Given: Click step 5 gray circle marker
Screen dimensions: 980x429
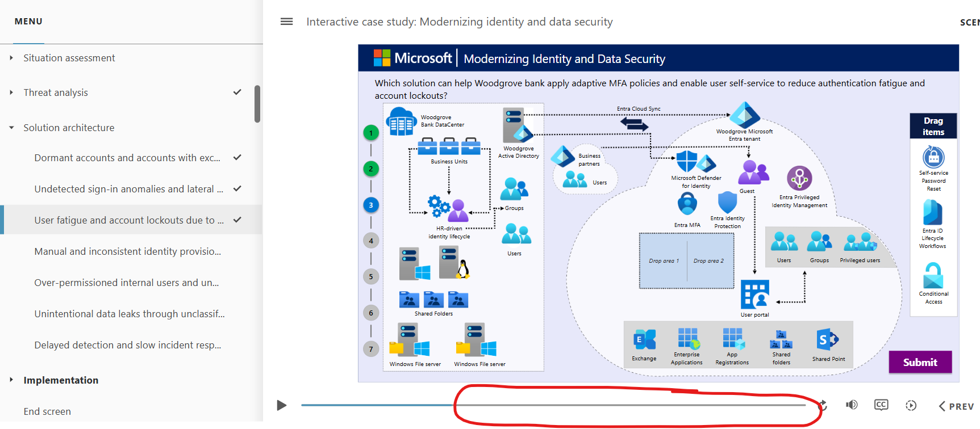Looking at the screenshot, I should [x=371, y=276].
